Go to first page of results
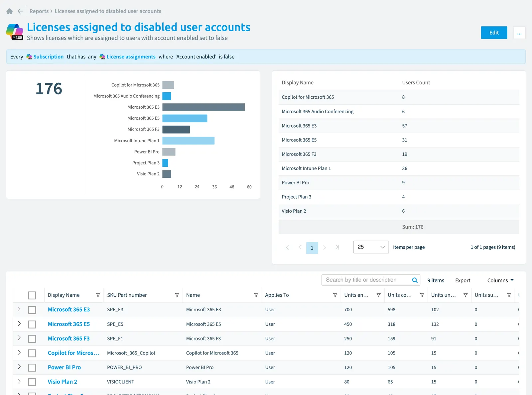The height and width of the screenshot is (395, 532). point(287,247)
